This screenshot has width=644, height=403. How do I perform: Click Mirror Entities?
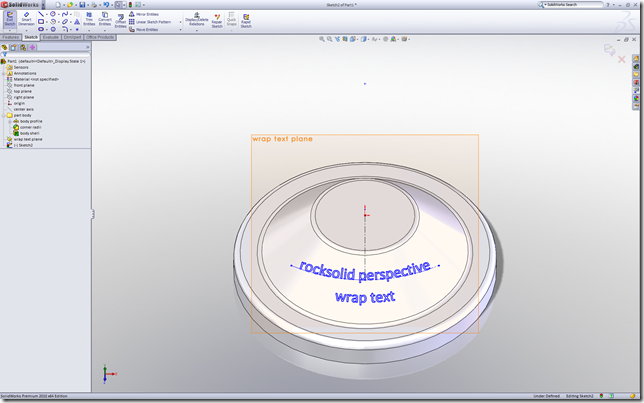144,14
